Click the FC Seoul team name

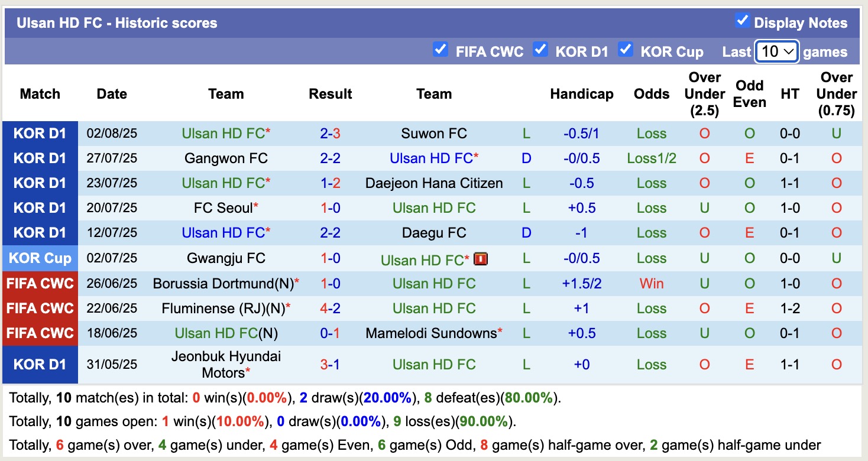click(x=222, y=208)
